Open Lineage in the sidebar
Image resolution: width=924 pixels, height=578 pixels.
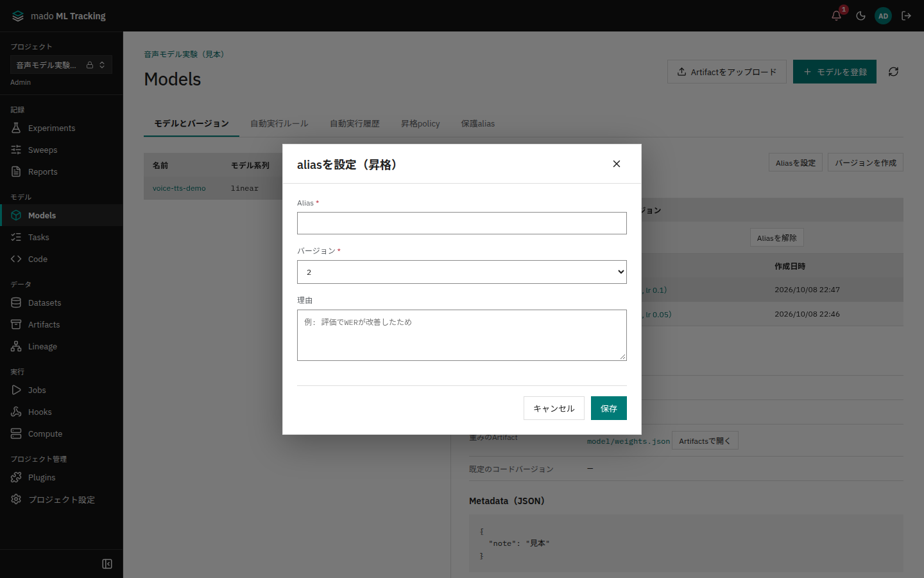[x=62, y=346]
